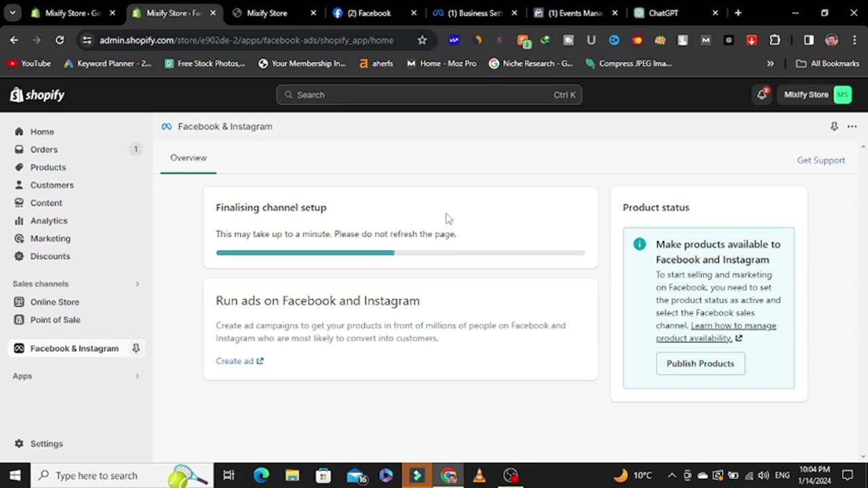Open the Chrome extensions puzzle icon
Image resolution: width=868 pixels, height=488 pixels.
(774, 40)
